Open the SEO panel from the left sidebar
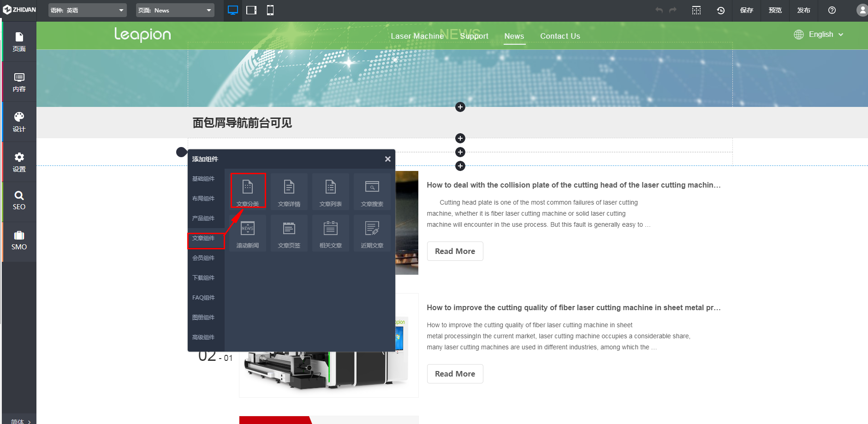This screenshot has height=424, width=868. coord(19,201)
